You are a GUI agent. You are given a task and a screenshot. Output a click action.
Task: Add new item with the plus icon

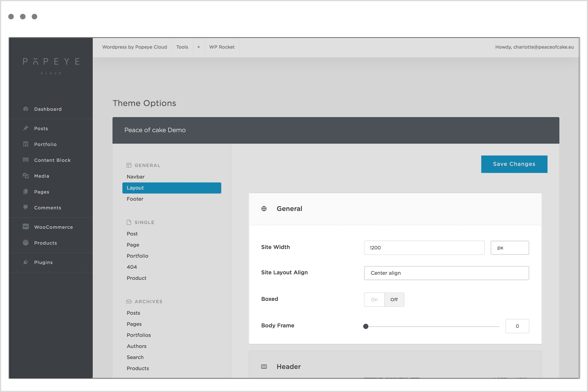pyautogui.click(x=199, y=47)
